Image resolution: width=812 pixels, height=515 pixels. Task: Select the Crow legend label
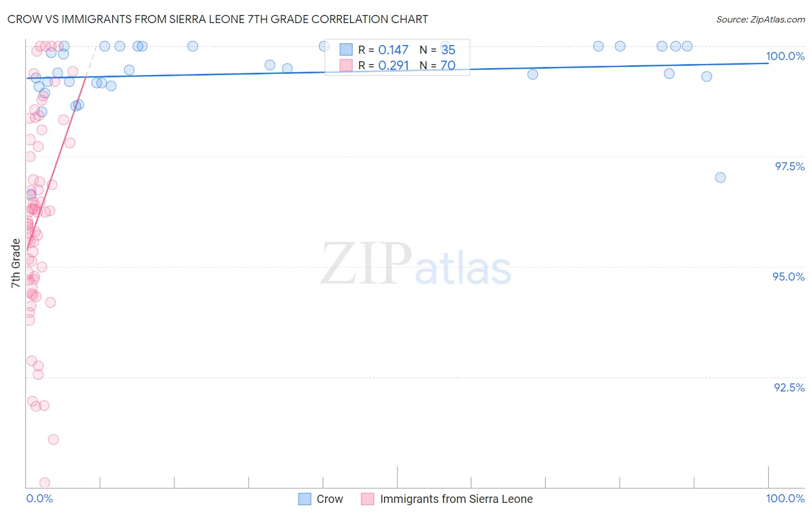(330, 499)
